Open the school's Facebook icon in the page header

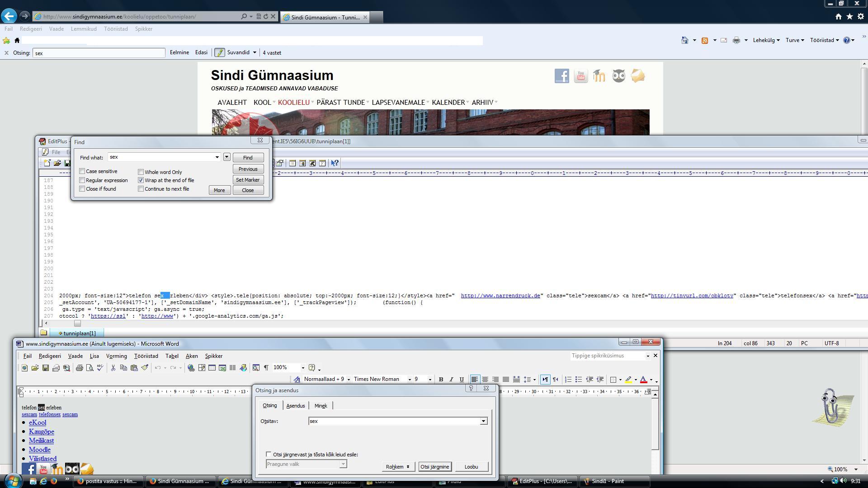[561, 76]
